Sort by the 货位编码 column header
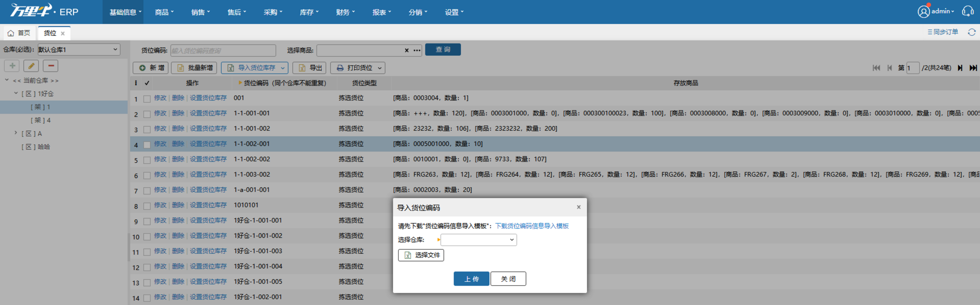Image resolution: width=980 pixels, height=305 pixels. (285, 83)
